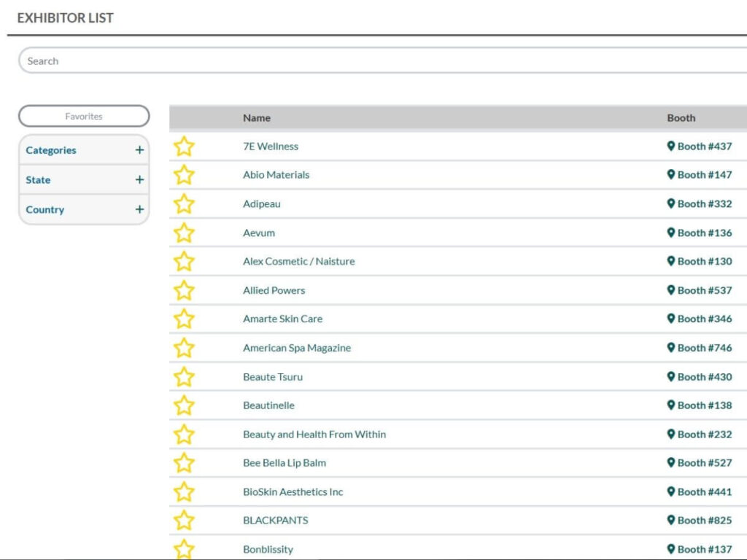The height and width of the screenshot is (560, 747).
Task: Expand the Categories filter plus
Action: 139,150
